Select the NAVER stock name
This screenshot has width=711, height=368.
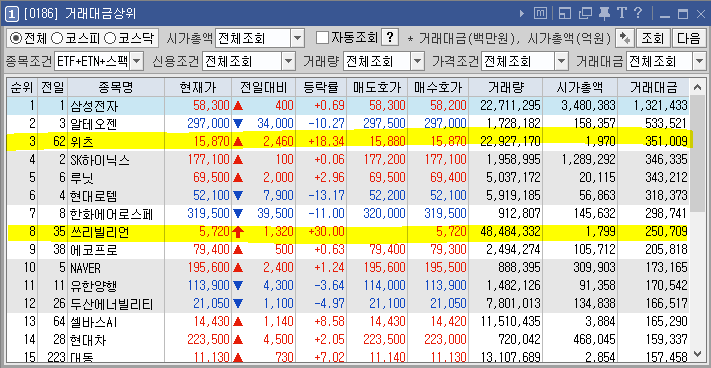tap(86, 268)
